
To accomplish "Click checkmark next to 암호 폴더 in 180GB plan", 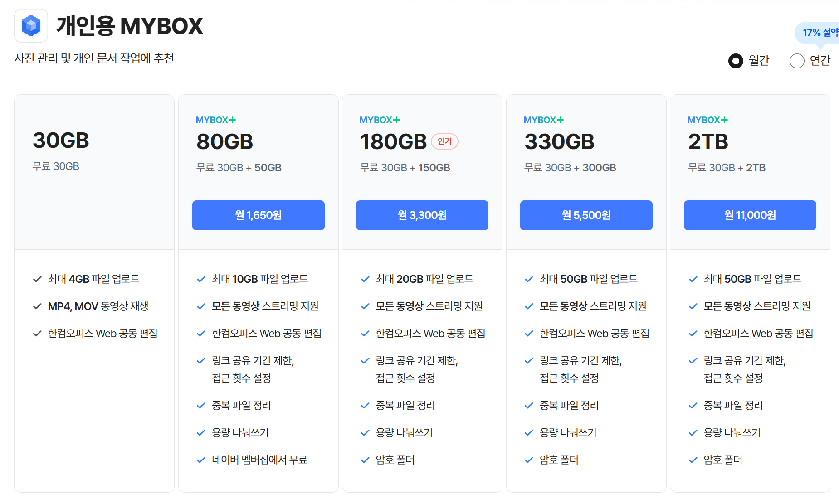I will click(365, 460).
